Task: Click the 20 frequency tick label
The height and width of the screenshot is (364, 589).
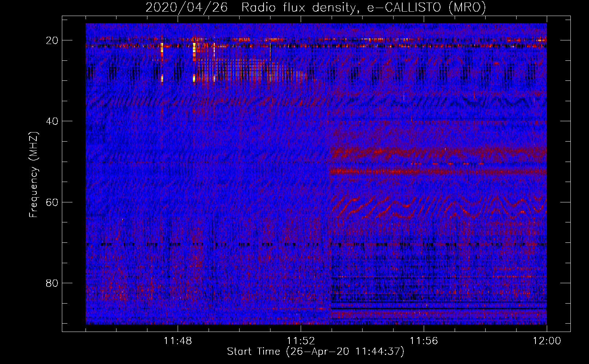Action: click(52, 40)
